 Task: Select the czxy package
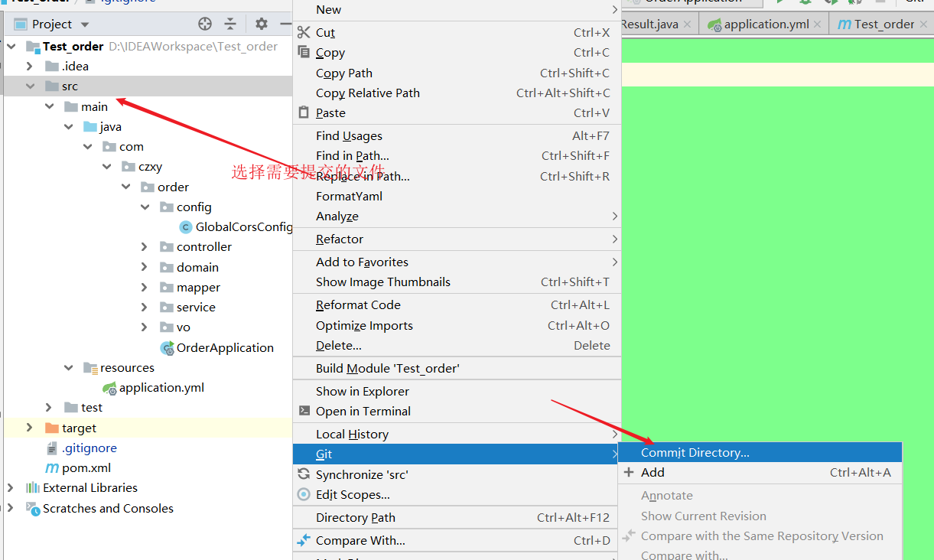pyautogui.click(x=150, y=166)
